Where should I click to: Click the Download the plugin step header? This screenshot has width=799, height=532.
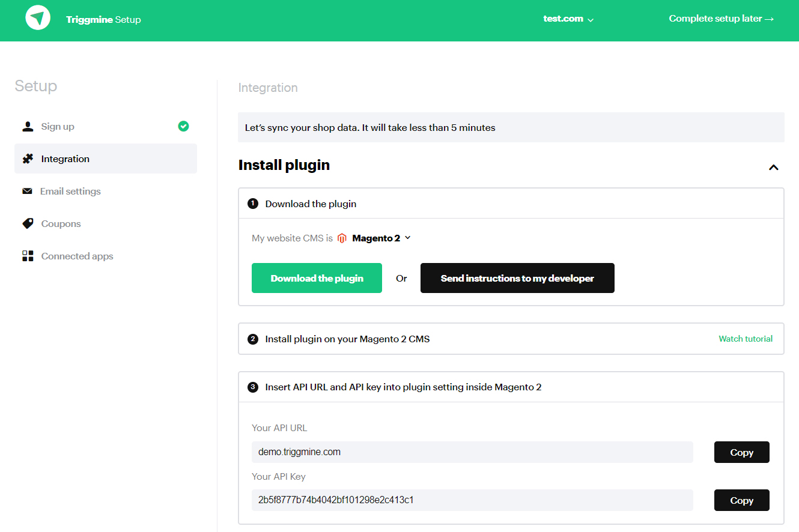pyautogui.click(x=511, y=204)
